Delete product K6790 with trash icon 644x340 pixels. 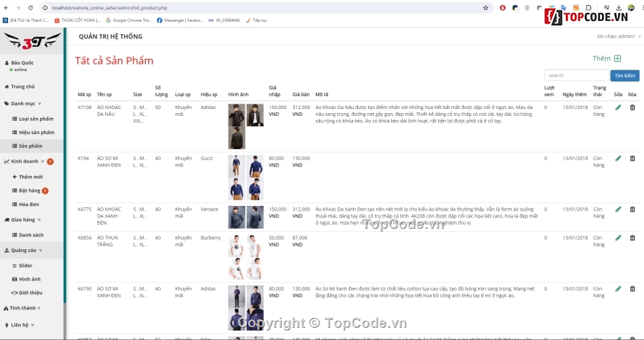(x=632, y=289)
